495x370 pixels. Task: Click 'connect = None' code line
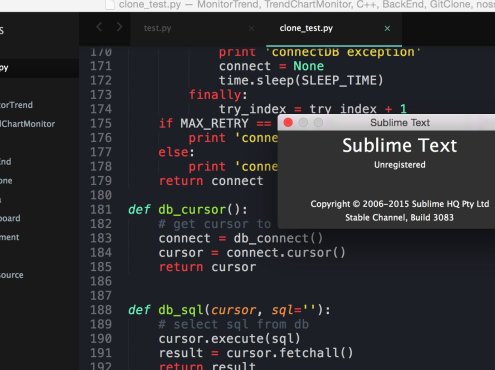(x=271, y=66)
